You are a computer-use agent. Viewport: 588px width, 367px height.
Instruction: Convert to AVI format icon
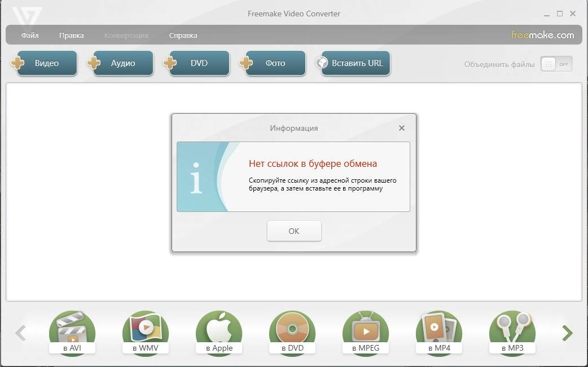pos(72,333)
